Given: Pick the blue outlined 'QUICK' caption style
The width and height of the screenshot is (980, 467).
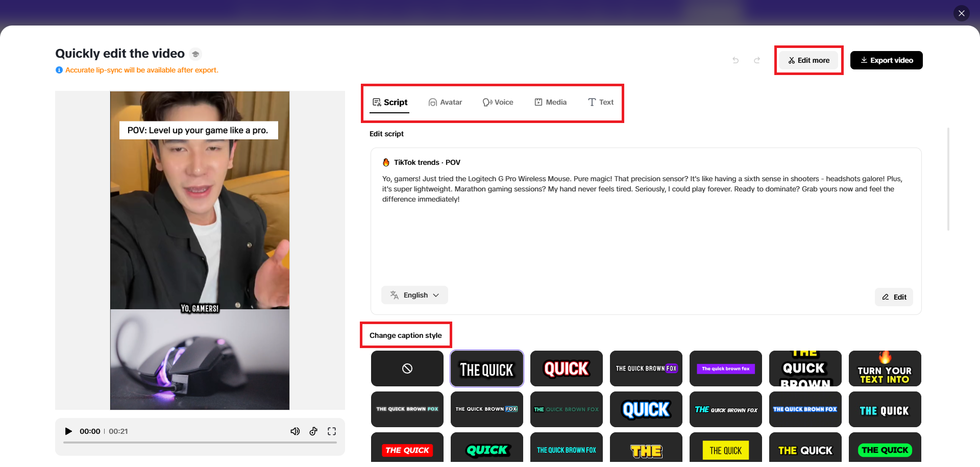Looking at the screenshot, I should (x=646, y=409).
